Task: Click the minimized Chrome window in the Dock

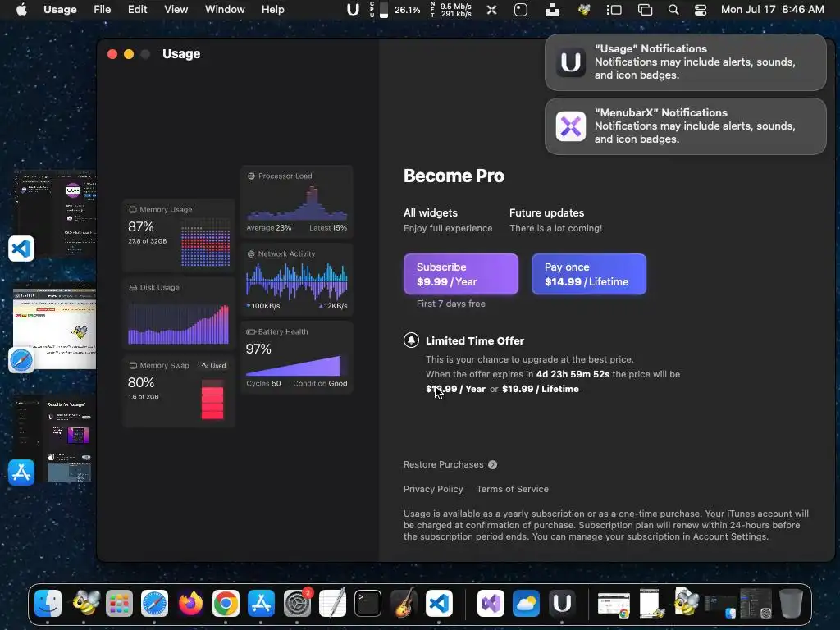Action: [x=614, y=604]
